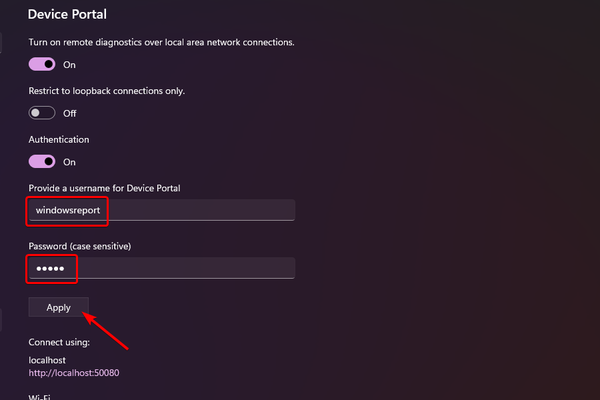Click the Off label beside loopback toggle
This screenshot has height=400, width=600.
[x=69, y=113]
